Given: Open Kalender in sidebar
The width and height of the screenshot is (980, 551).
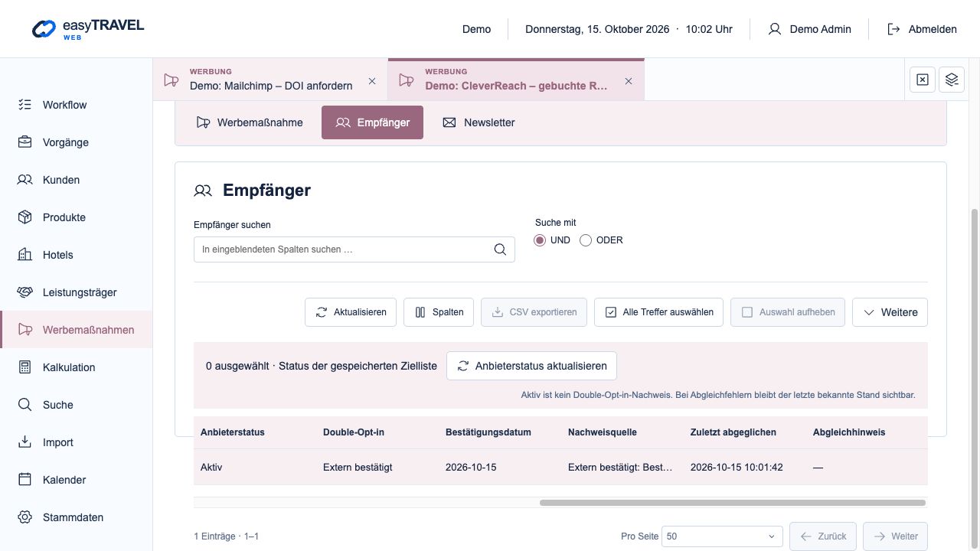Looking at the screenshot, I should [77, 480].
